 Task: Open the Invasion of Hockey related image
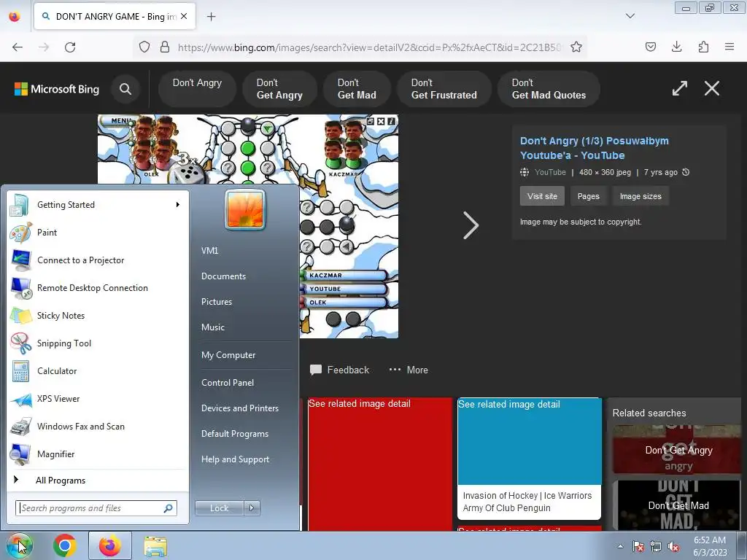[x=530, y=458]
